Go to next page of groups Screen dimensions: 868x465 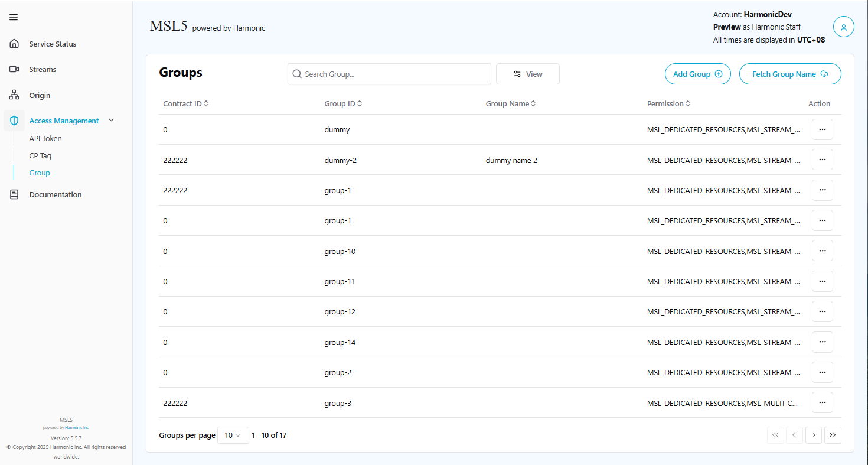[813, 435]
